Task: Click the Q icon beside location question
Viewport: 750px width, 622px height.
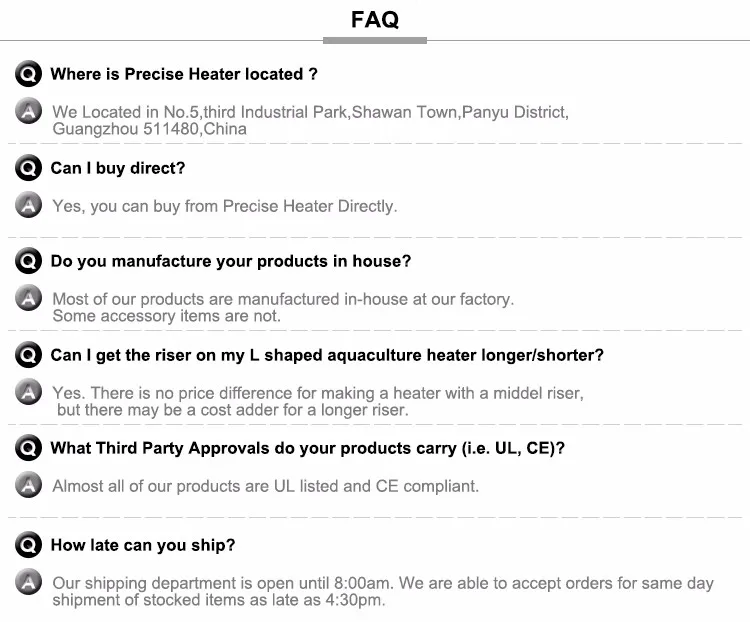Action: click(x=28, y=74)
